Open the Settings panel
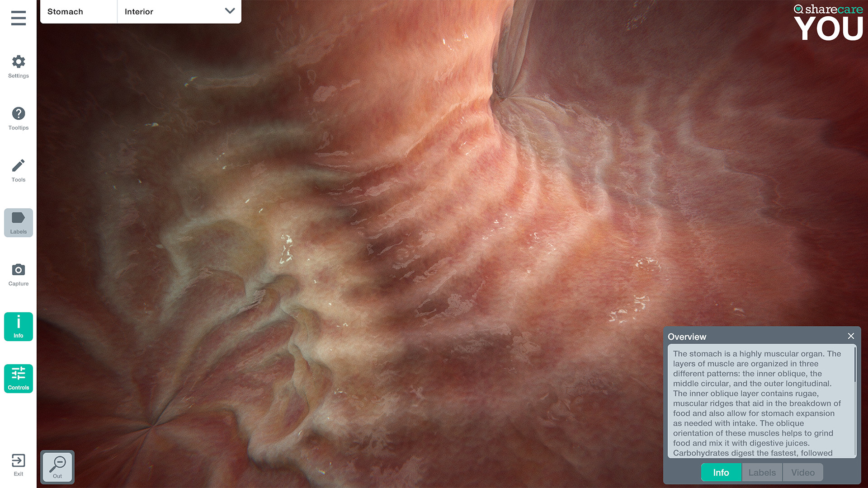This screenshot has height=488, width=868. 18,66
